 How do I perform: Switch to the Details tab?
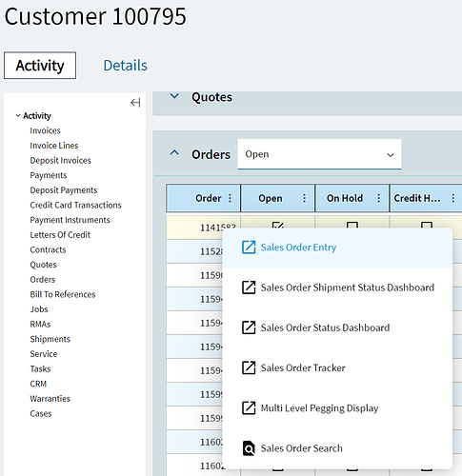[126, 66]
